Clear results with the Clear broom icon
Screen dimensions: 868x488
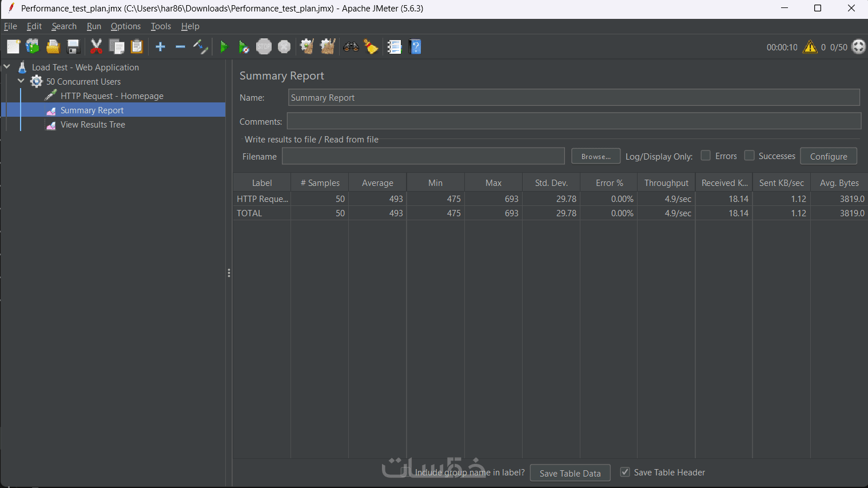pos(307,47)
